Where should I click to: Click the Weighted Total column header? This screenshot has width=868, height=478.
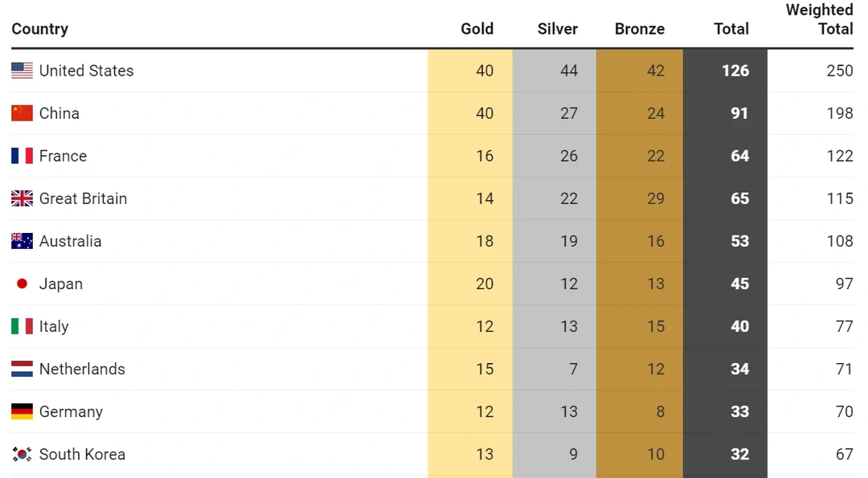pyautogui.click(x=819, y=19)
